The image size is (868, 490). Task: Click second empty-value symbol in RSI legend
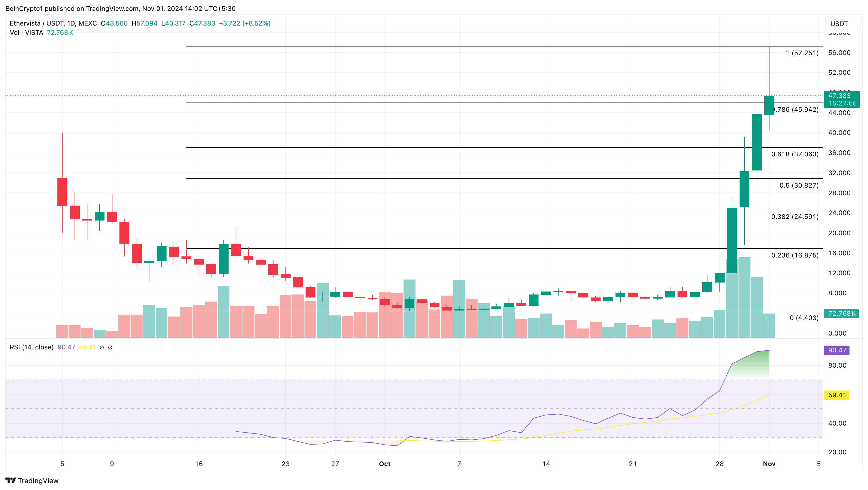(x=110, y=347)
